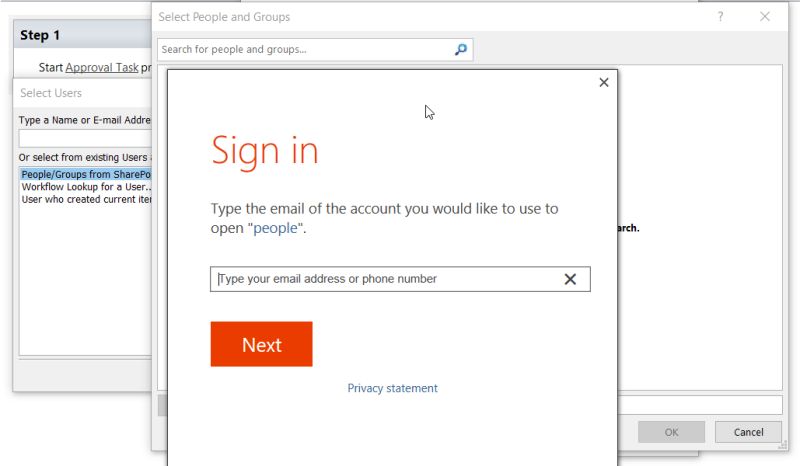Click the "people" link in sign-in text
Viewport: 800px width, 466px height.
pyautogui.click(x=276, y=228)
